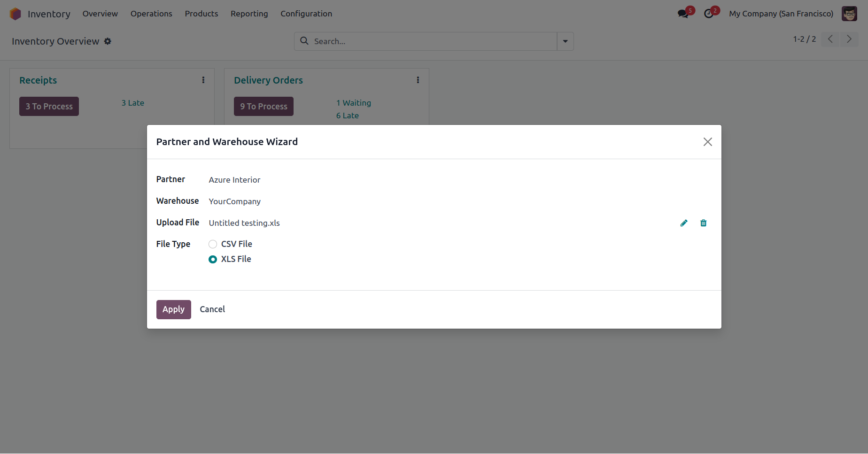Go to previous page arrow

click(830, 39)
